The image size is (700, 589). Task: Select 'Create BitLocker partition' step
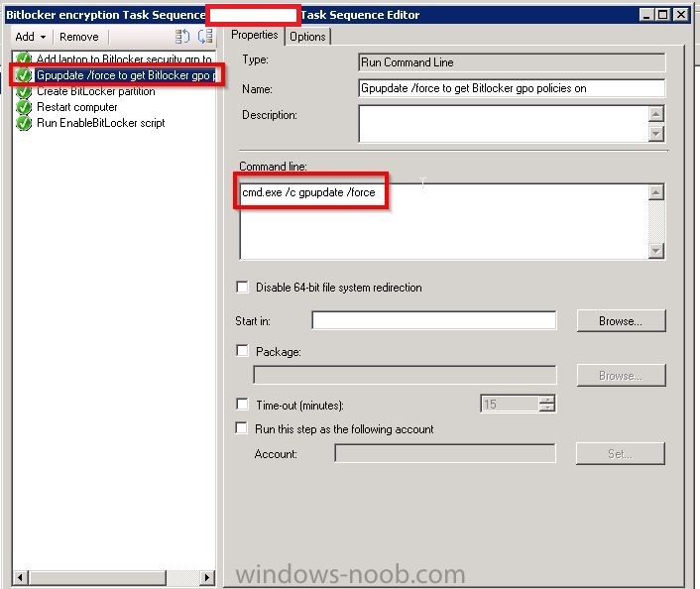pos(96,91)
